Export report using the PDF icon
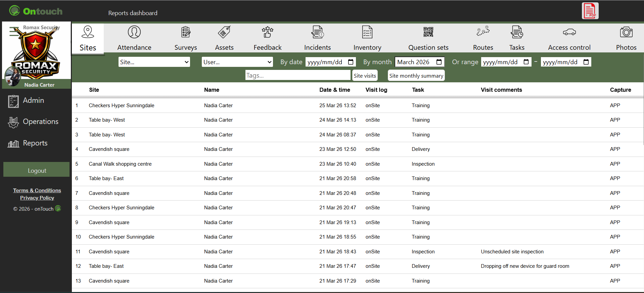This screenshot has height=293, width=644. [590, 11]
